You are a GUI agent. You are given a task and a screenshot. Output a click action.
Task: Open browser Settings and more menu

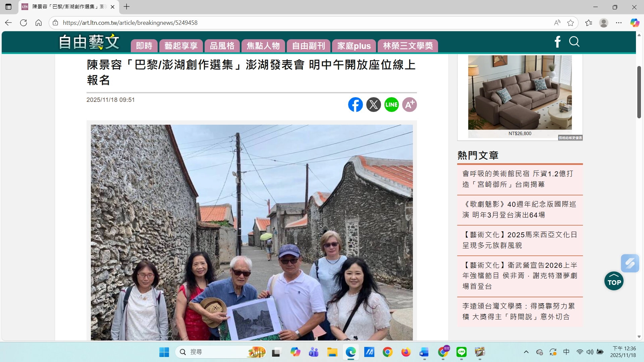point(619,23)
